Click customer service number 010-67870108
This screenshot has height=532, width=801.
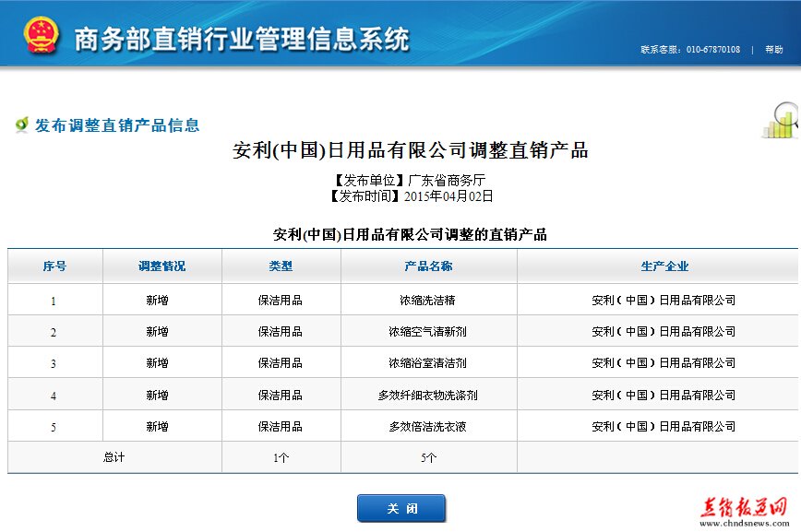[713, 50]
